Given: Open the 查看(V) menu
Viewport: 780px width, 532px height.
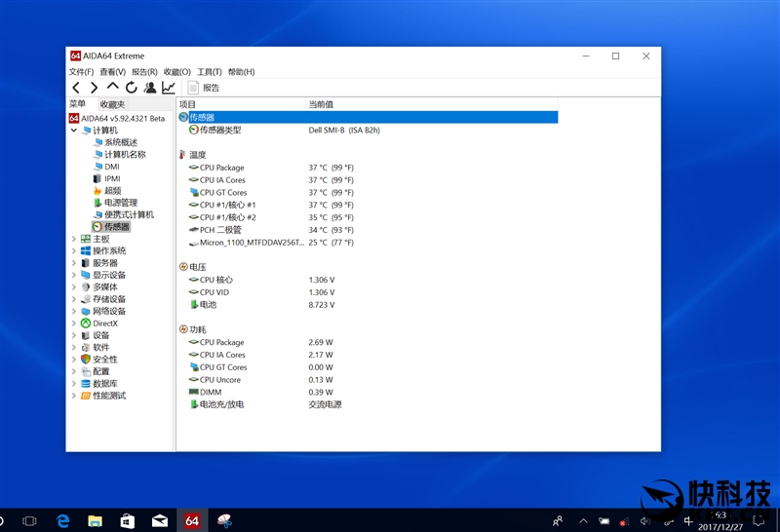Looking at the screenshot, I should pos(112,71).
